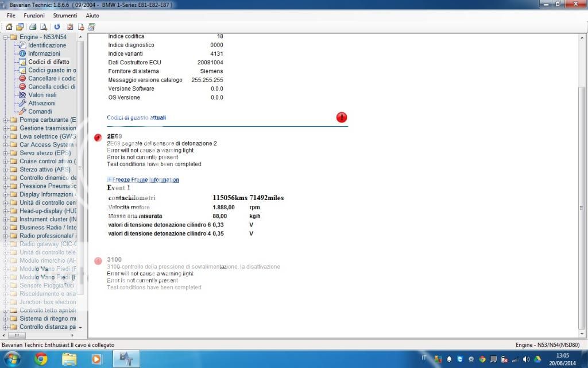This screenshot has height=368, width=588.
Task: Open the Funzioni menu
Action: (34, 16)
